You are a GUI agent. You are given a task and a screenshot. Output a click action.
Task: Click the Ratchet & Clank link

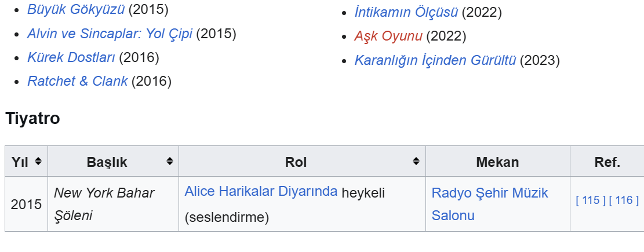pyautogui.click(x=77, y=81)
